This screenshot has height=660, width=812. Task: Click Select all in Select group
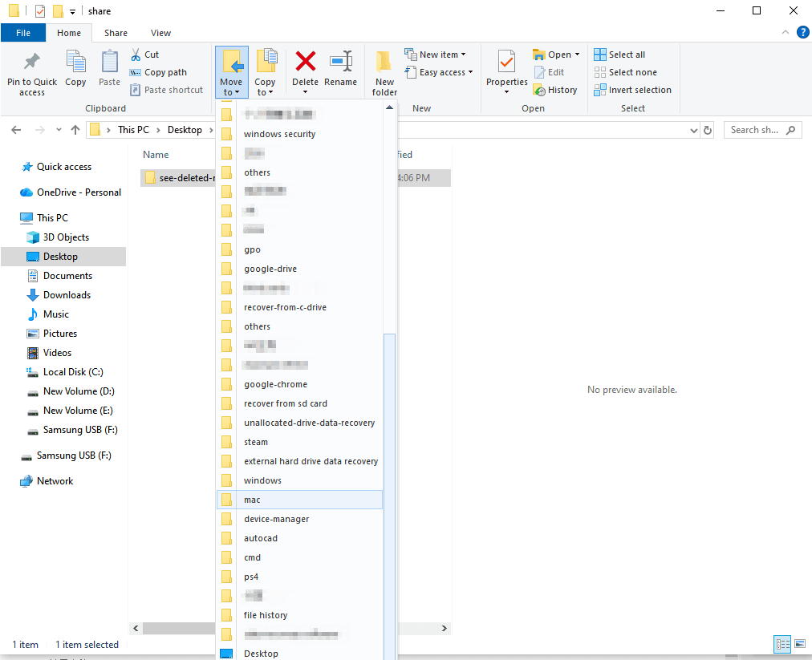click(x=619, y=55)
